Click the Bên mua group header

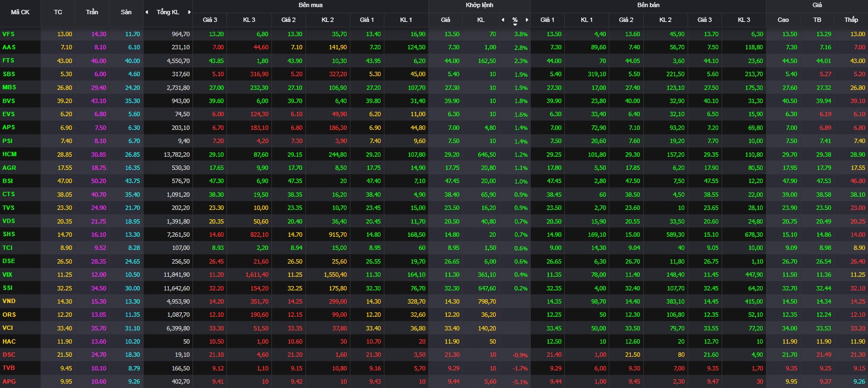pos(310,5)
